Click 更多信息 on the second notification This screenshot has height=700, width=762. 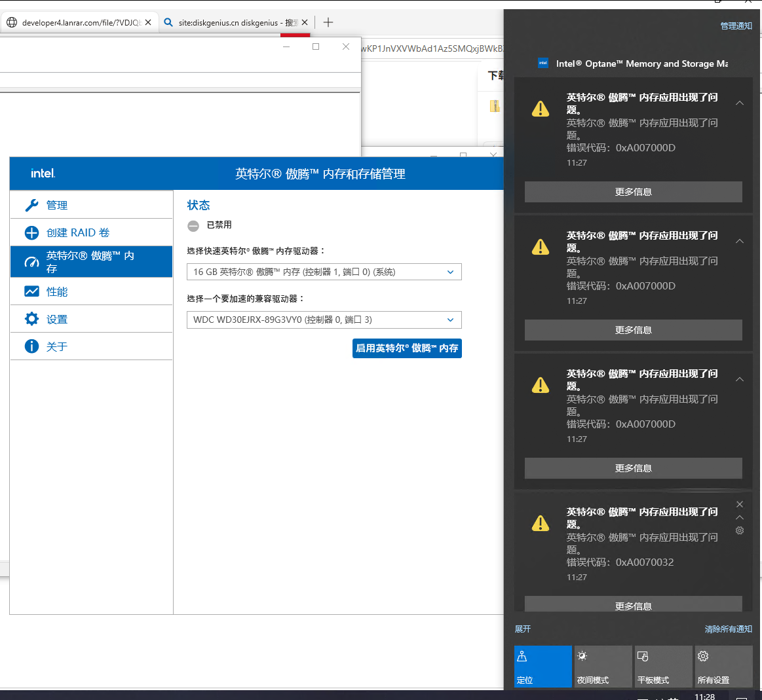point(633,330)
